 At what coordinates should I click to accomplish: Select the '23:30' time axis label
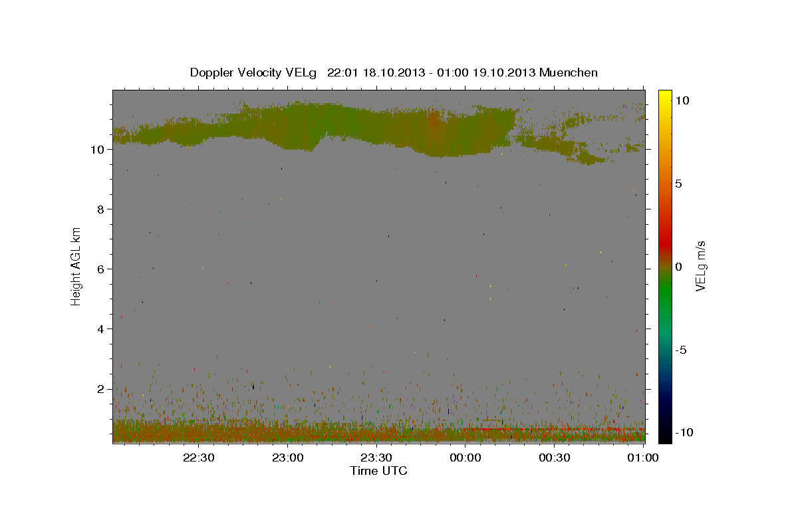[376, 458]
